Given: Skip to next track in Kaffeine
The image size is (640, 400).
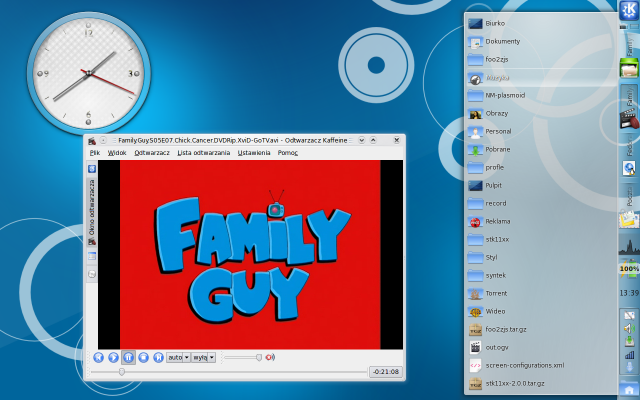Looking at the screenshot, I should [x=158, y=358].
